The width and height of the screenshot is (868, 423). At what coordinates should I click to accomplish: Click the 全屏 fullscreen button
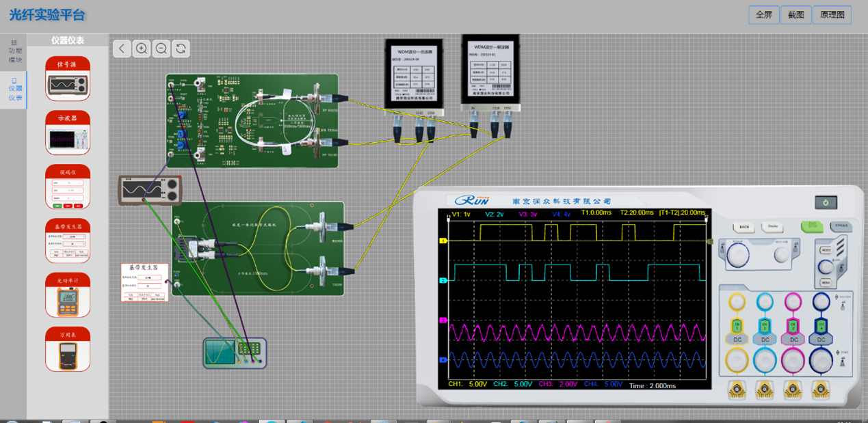763,14
